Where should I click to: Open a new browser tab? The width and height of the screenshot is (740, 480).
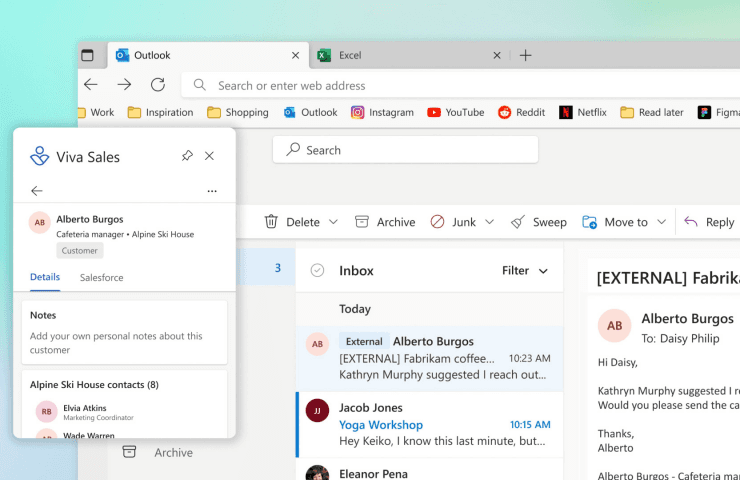(525, 56)
